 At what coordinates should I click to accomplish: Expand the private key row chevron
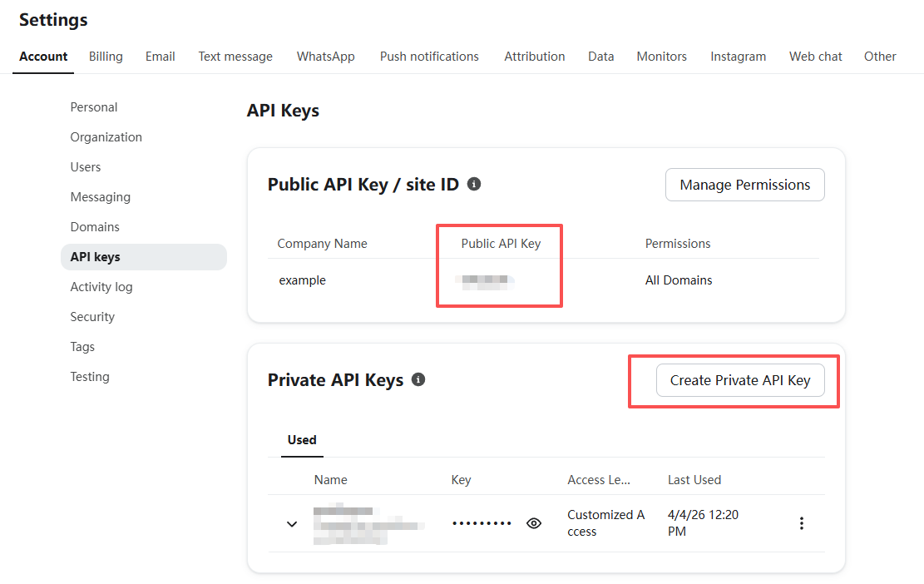(x=292, y=524)
